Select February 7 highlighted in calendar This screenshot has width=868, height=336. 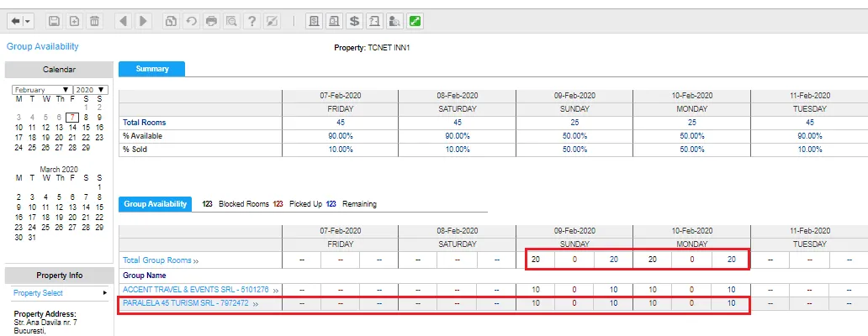(72, 117)
